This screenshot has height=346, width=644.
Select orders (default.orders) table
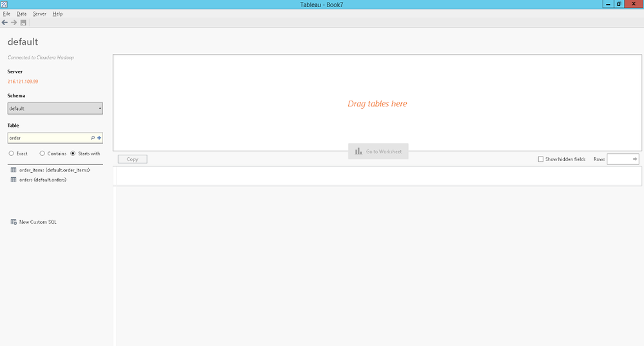[43, 180]
